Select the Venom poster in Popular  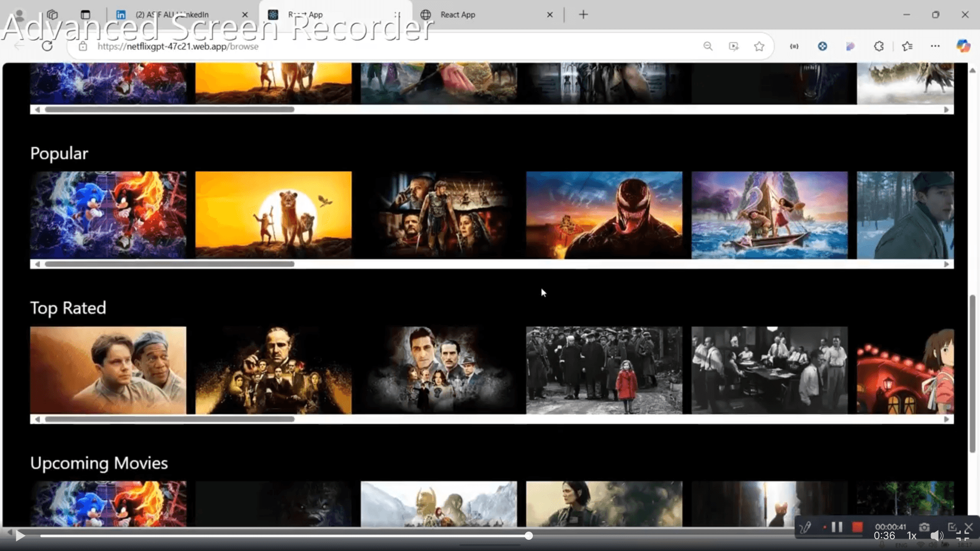coord(604,215)
